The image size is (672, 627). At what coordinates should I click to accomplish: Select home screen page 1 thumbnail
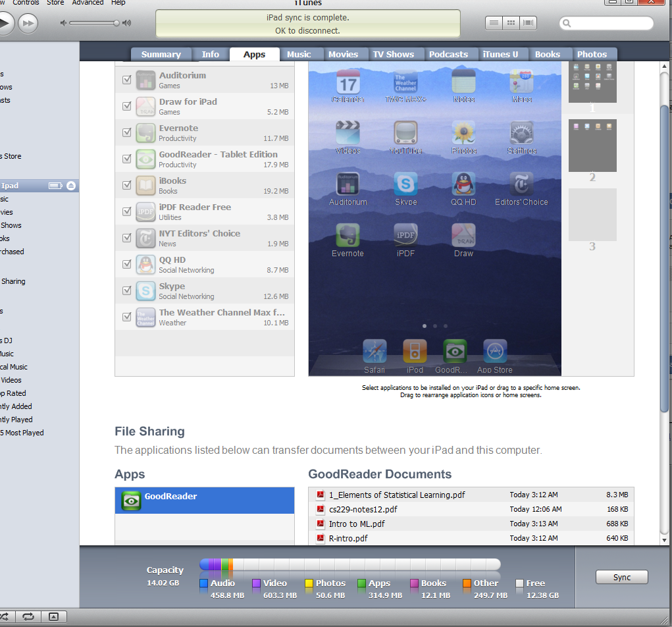[592, 82]
